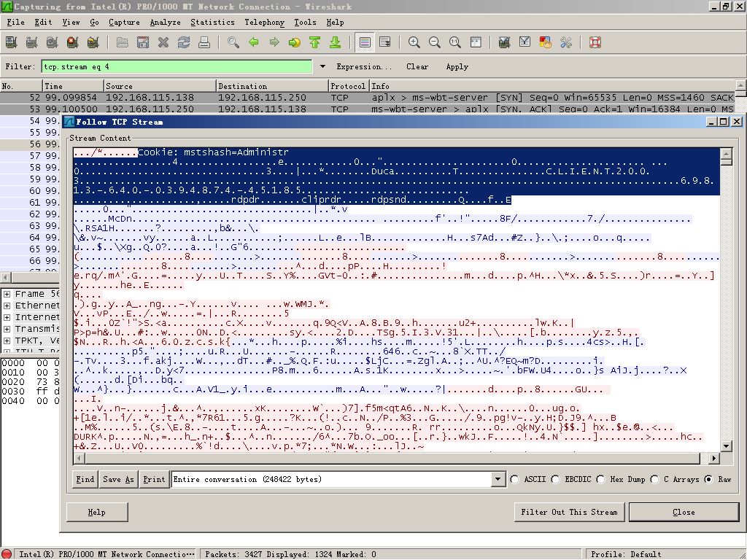The image size is (747, 560).
Task: Open the capture options toolbar icon
Action: pyautogui.click(x=32, y=42)
